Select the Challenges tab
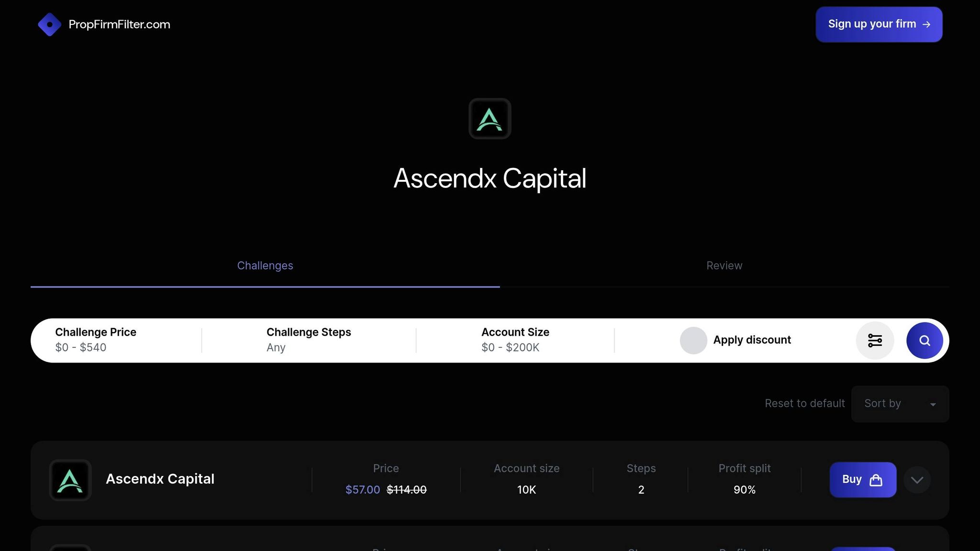Image resolution: width=980 pixels, height=551 pixels. pyautogui.click(x=265, y=265)
